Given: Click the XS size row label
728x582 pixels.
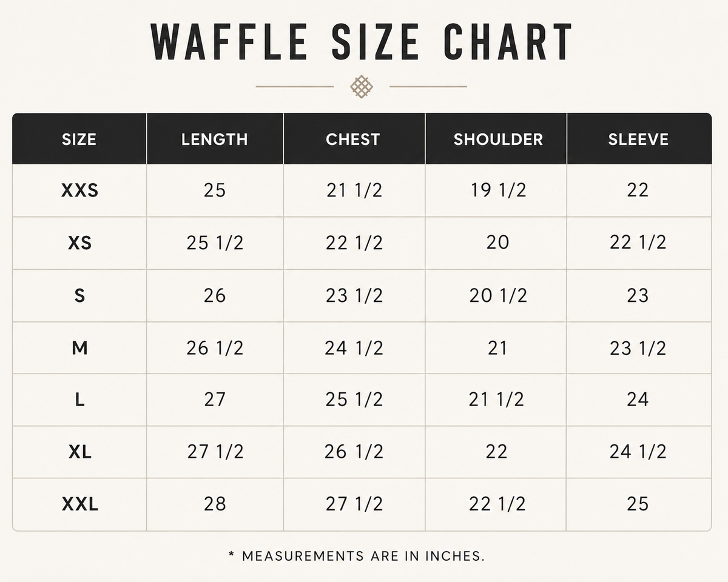Looking at the screenshot, I should [79, 243].
